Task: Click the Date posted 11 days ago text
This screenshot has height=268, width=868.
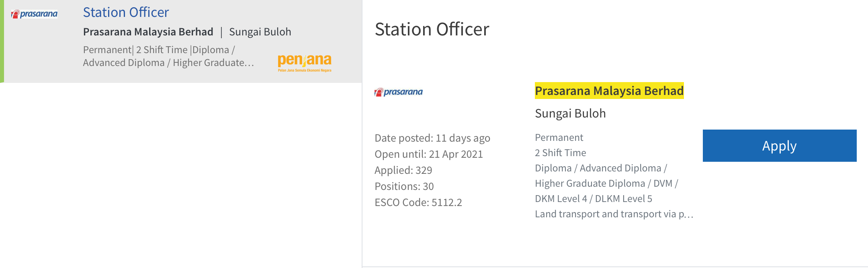Action: (432, 138)
